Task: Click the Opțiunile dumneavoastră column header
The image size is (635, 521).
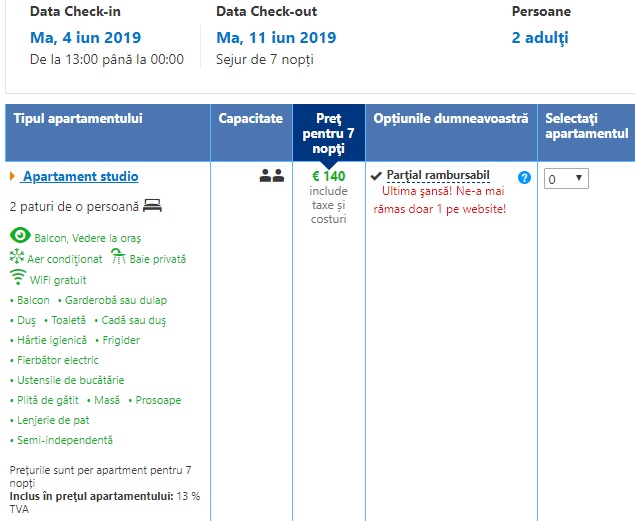Action: point(451,118)
